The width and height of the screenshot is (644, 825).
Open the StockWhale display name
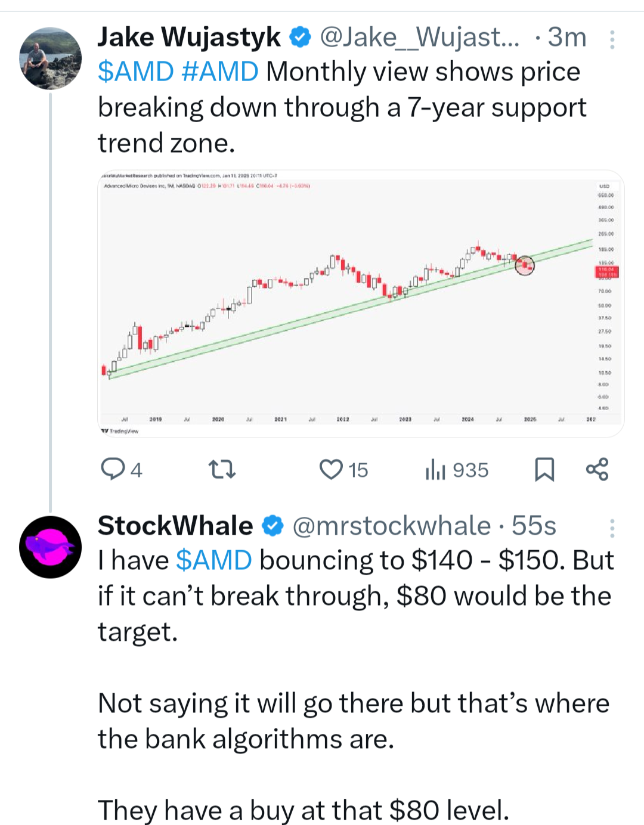(175, 526)
